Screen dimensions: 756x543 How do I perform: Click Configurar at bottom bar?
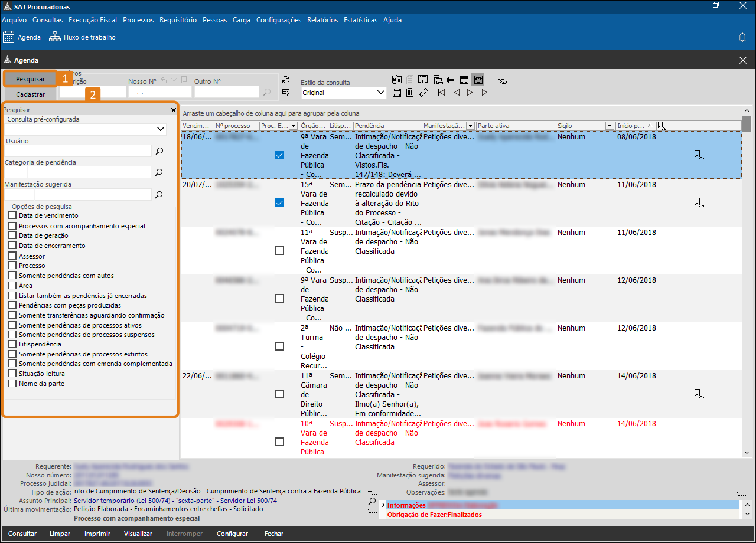click(x=232, y=534)
